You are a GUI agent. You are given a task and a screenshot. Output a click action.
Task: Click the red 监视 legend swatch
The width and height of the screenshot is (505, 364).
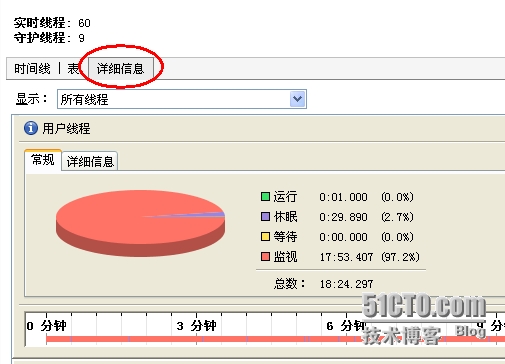(x=265, y=256)
